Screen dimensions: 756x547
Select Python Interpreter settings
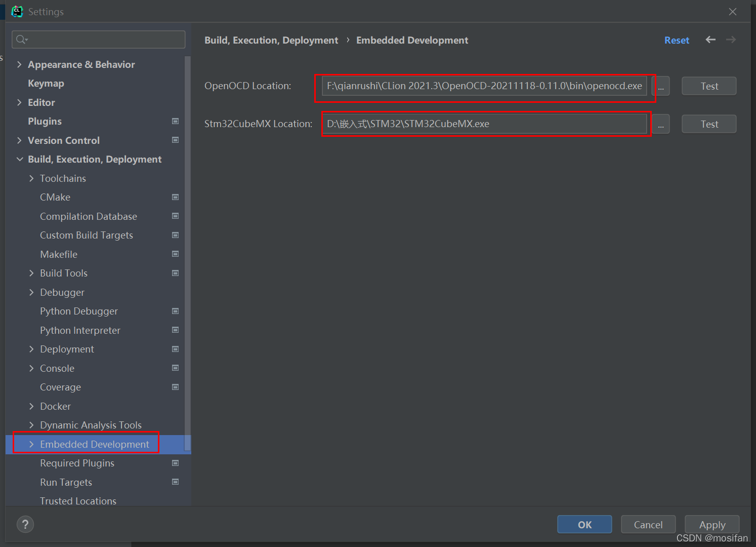pyautogui.click(x=80, y=330)
